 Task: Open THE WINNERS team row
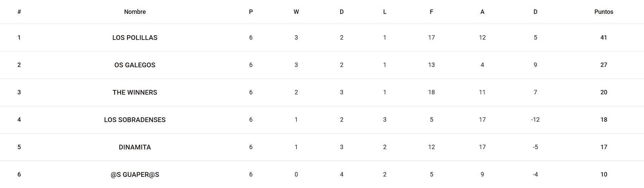point(135,92)
